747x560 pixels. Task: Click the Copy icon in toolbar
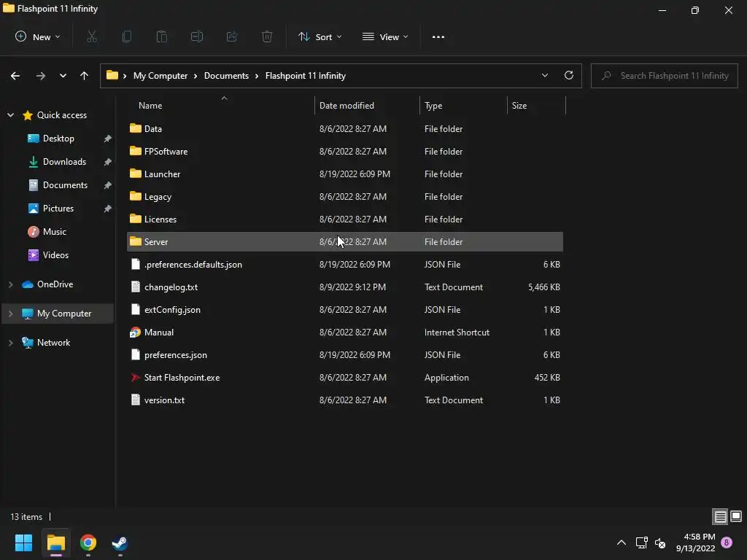(127, 36)
